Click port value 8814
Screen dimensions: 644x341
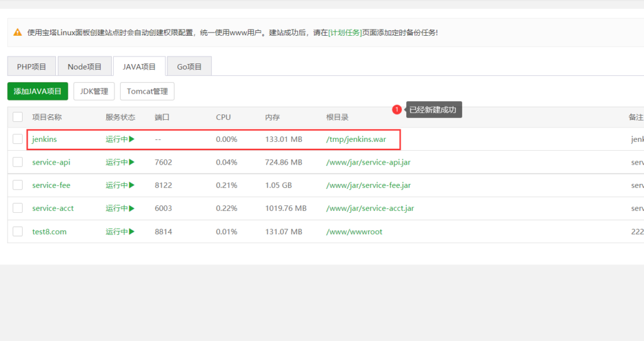tap(164, 232)
